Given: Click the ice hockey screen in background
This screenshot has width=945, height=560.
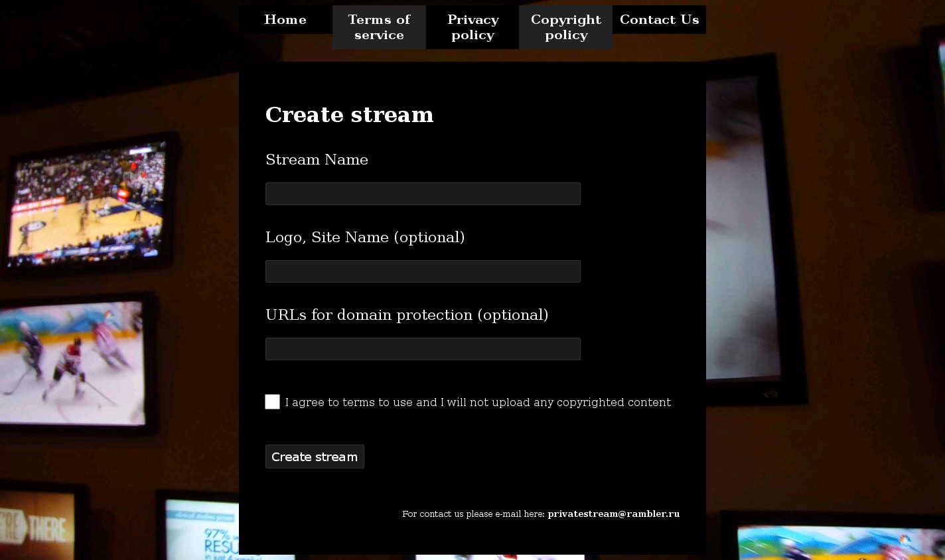Looking at the screenshot, I should (72, 362).
